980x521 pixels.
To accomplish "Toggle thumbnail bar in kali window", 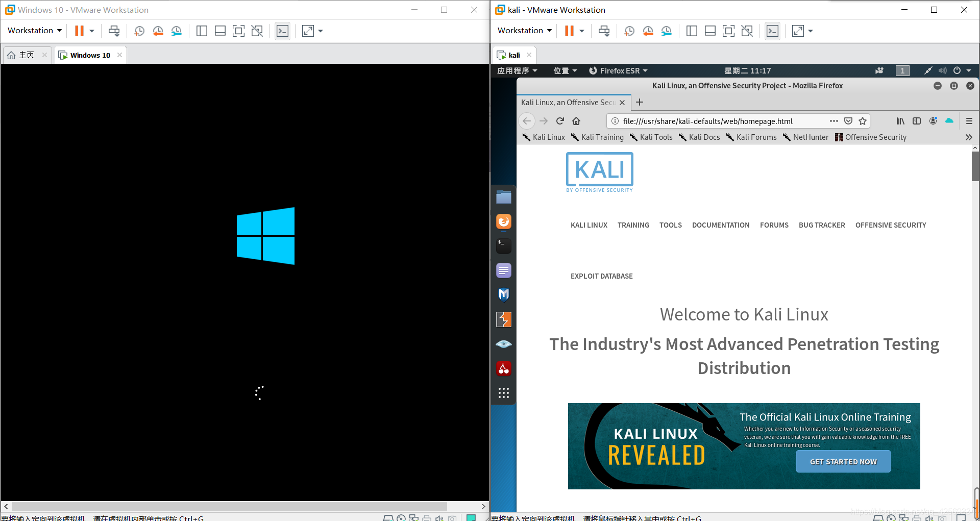I will coord(710,31).
